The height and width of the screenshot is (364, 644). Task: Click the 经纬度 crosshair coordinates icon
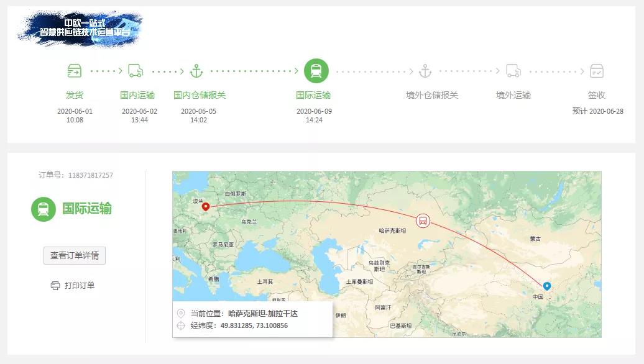click(181, 325)
